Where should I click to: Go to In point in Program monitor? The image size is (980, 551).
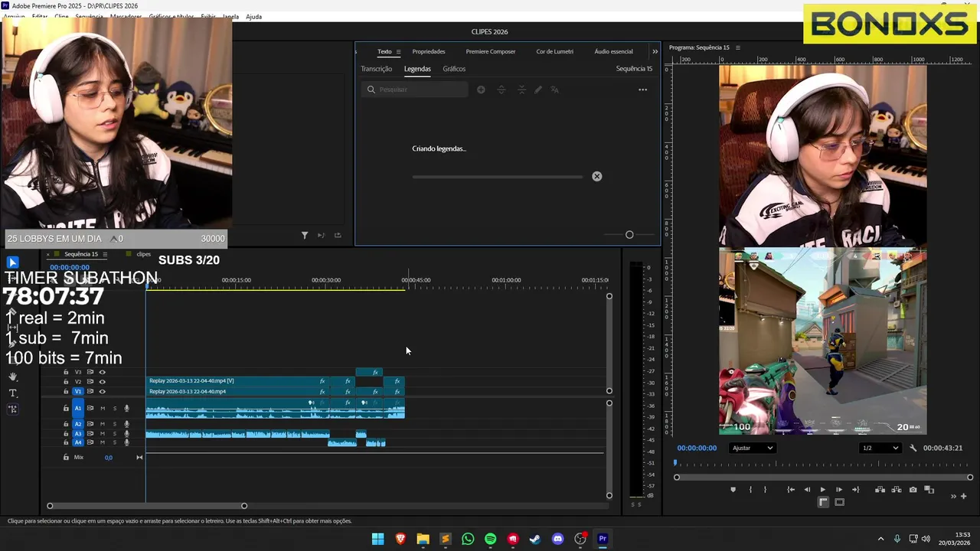(x=791, y=490)
